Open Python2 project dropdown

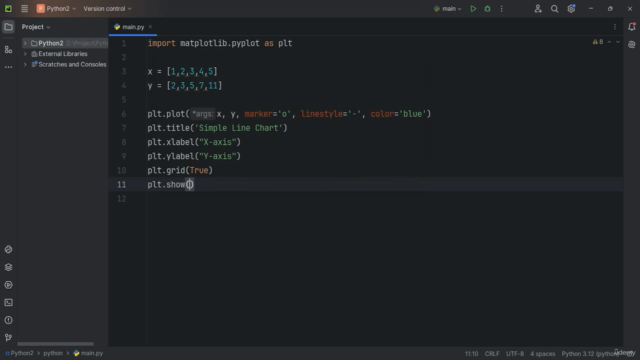[56, 9]
